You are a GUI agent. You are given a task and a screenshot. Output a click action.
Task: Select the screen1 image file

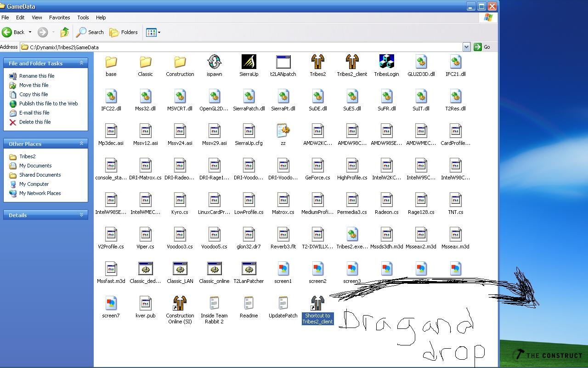(283, 269)
